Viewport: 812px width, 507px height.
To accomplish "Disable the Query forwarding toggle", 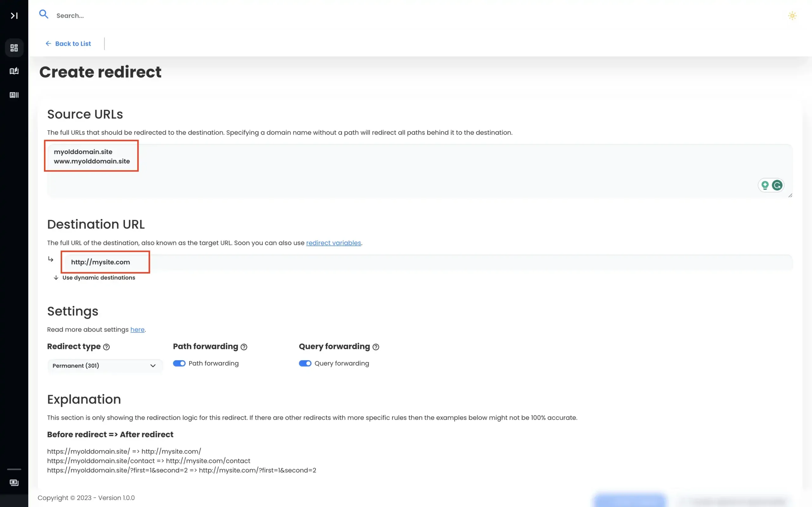I will point(305,363).
